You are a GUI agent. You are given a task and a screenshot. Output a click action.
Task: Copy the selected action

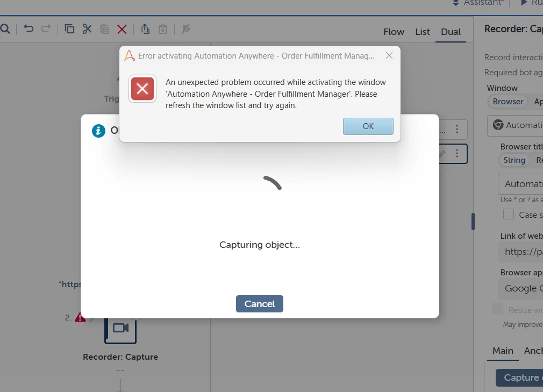(69, 28)
